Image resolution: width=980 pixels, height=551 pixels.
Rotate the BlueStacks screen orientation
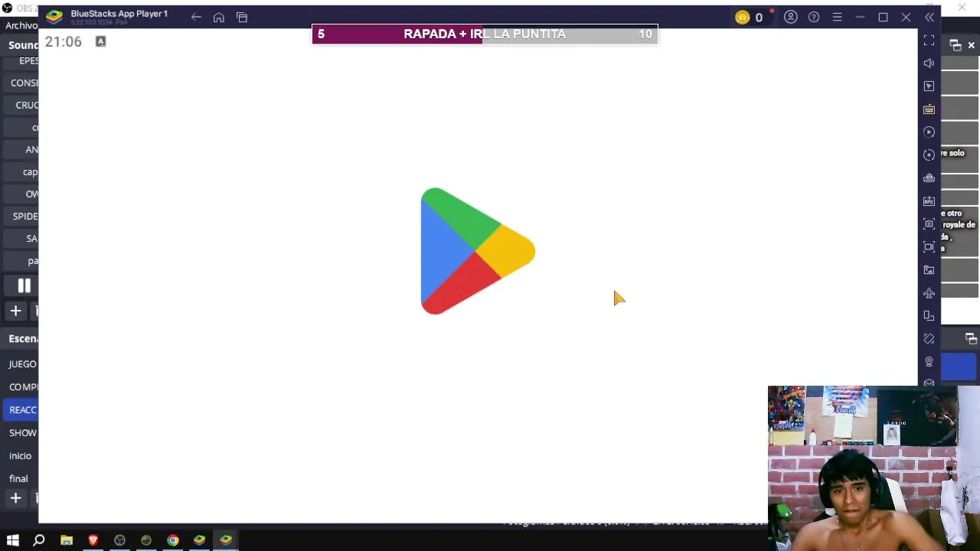click(929, 315)
